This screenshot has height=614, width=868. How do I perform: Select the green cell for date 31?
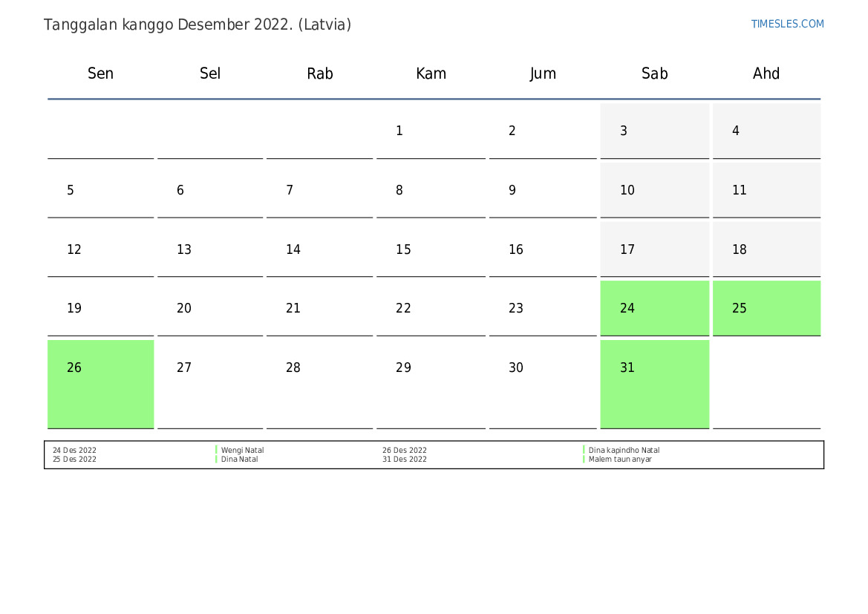(654, 383)
